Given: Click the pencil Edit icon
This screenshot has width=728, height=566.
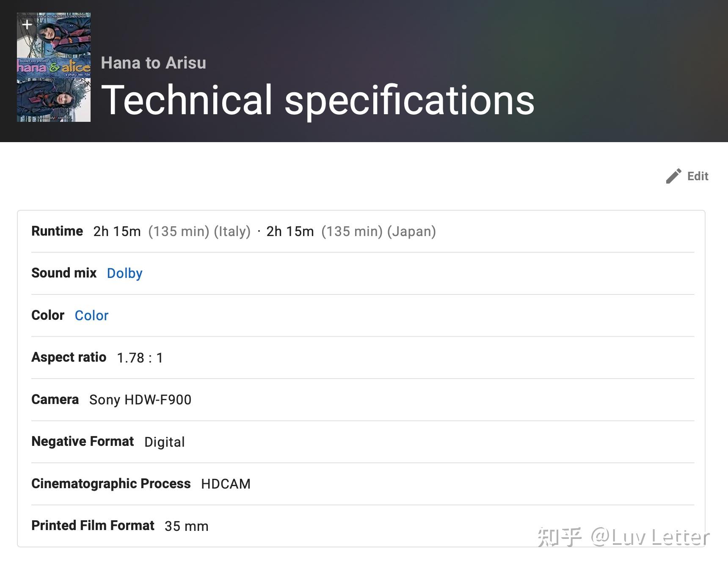Looking at the screenshot, I should click(x=673, y=176).
